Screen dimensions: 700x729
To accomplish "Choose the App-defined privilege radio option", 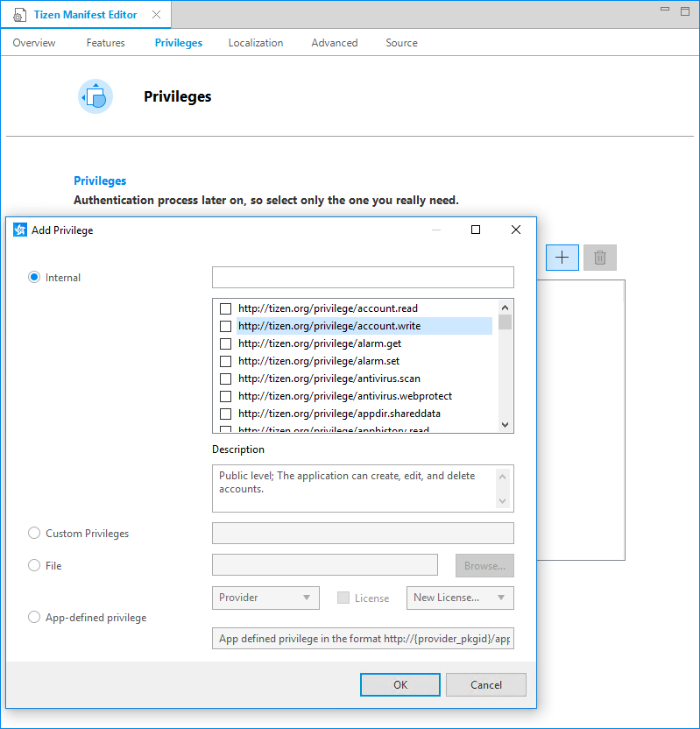I will coord(35,617).
